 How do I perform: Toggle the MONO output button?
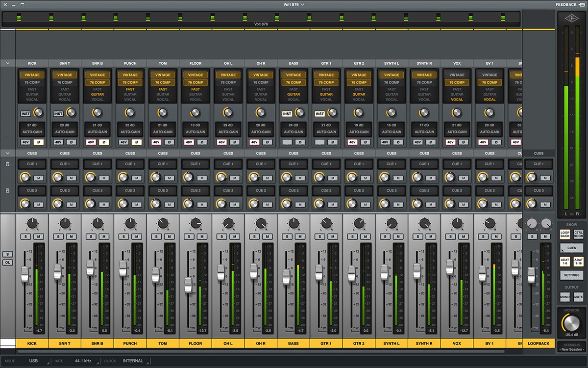(x=565, y=297)
